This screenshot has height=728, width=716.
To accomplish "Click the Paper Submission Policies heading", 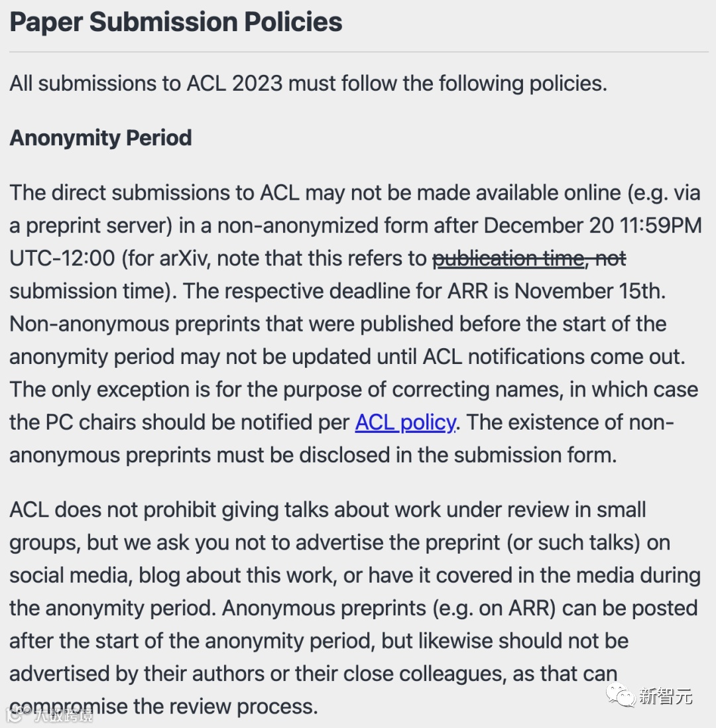I will tap(176, 23).
